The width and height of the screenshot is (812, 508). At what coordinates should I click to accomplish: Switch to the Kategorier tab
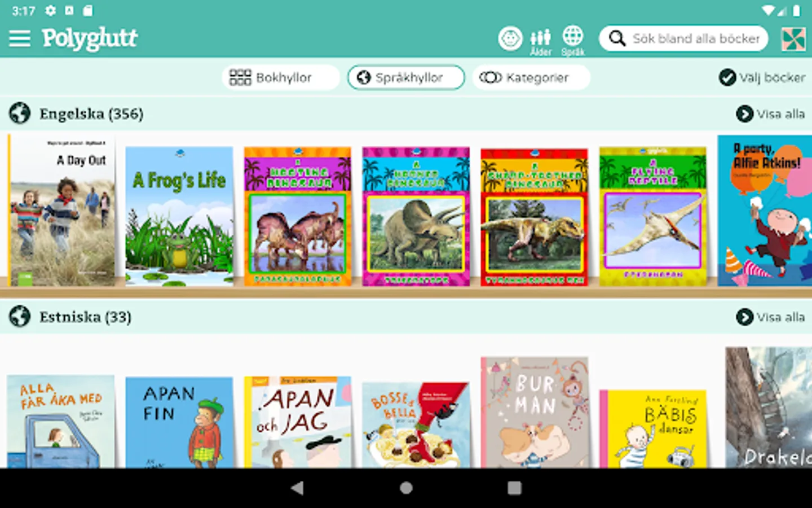[x=531, y=77]
